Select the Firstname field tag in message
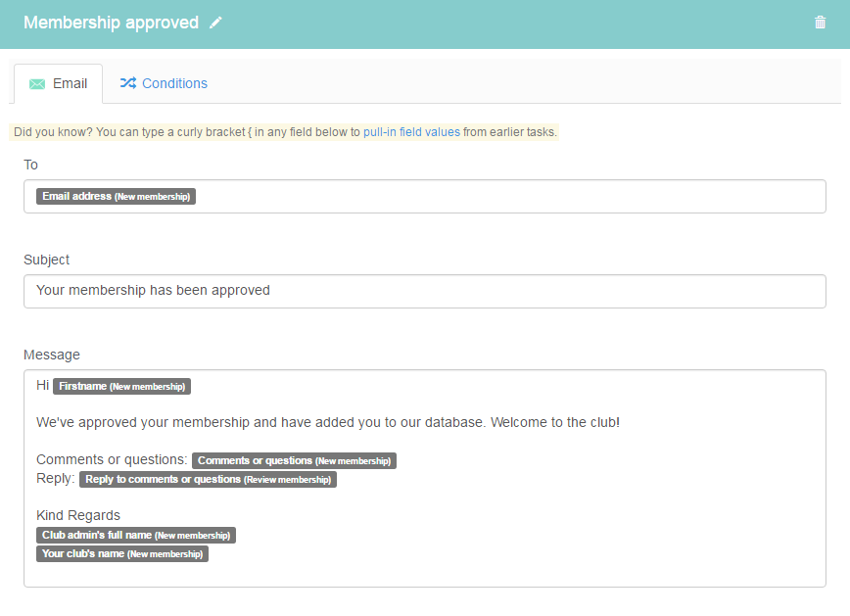The image size is (850, 616). pos(122,386)
